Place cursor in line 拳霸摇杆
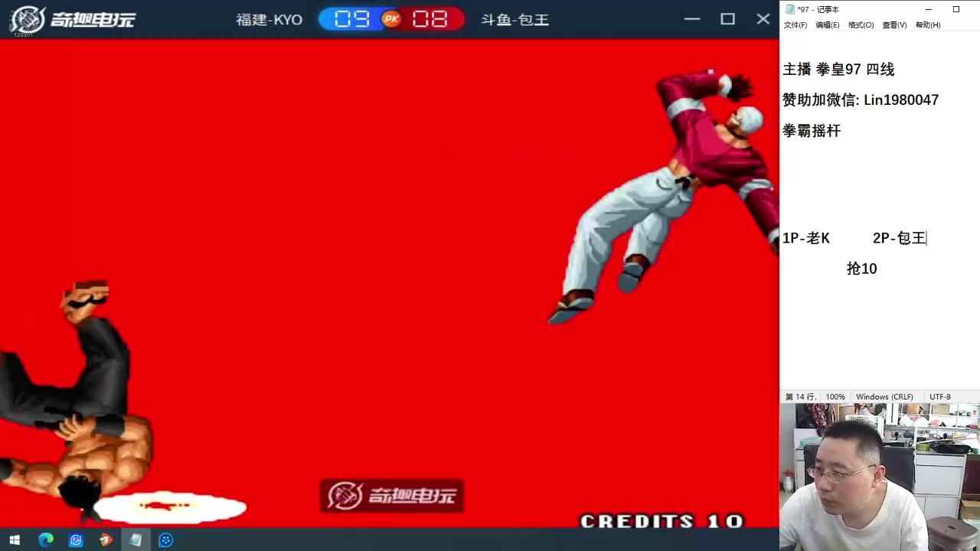The width and height of the screenshot is (980, 551). (x=812, y=131)
